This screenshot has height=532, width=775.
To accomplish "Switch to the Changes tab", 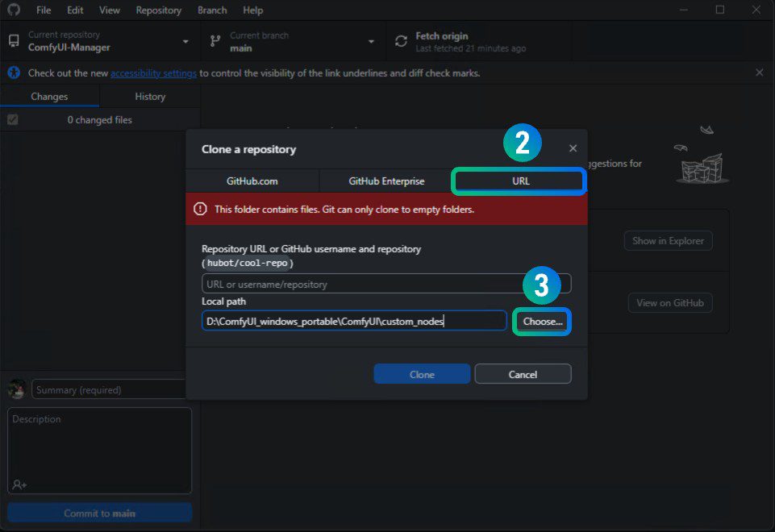I will point(49,96).
